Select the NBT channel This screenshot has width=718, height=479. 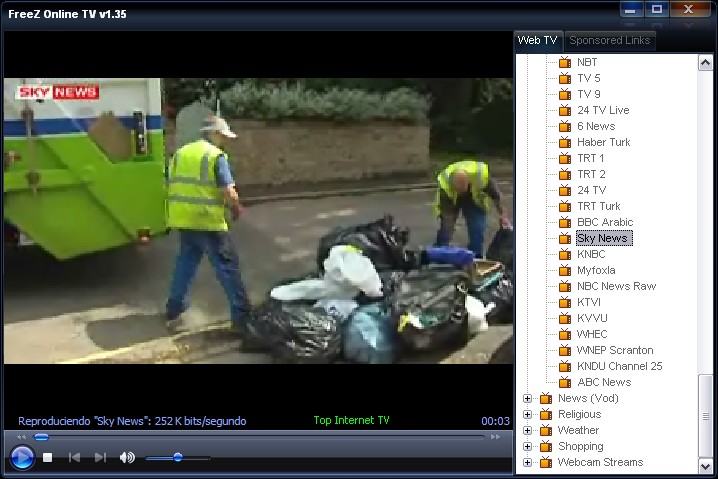587,62
